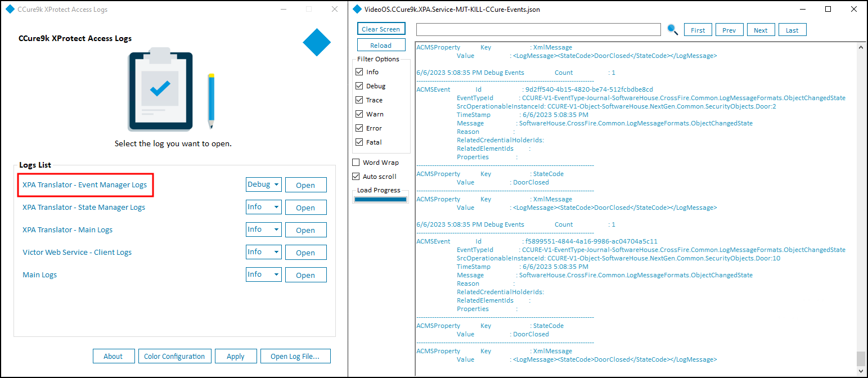Toggle the Error filter checkbox
The image size is (868, 378).
pyautogui.click(x=359, y=128)
